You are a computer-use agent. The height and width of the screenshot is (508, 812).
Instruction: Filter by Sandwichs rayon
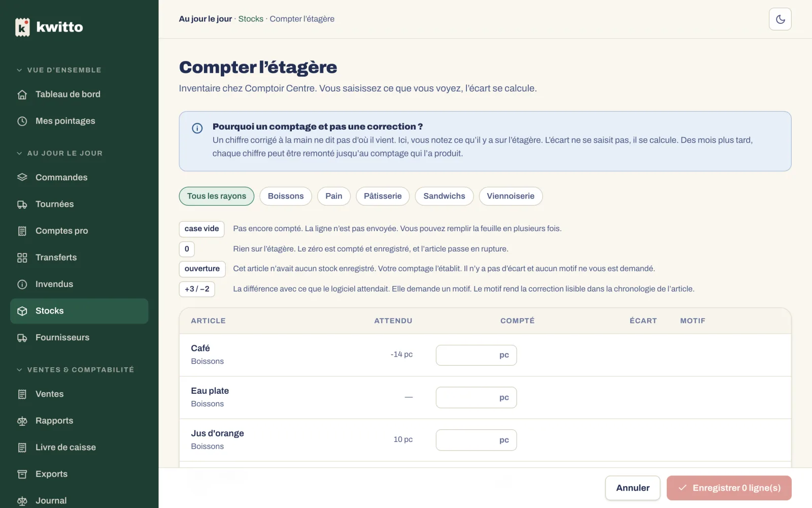444,196
